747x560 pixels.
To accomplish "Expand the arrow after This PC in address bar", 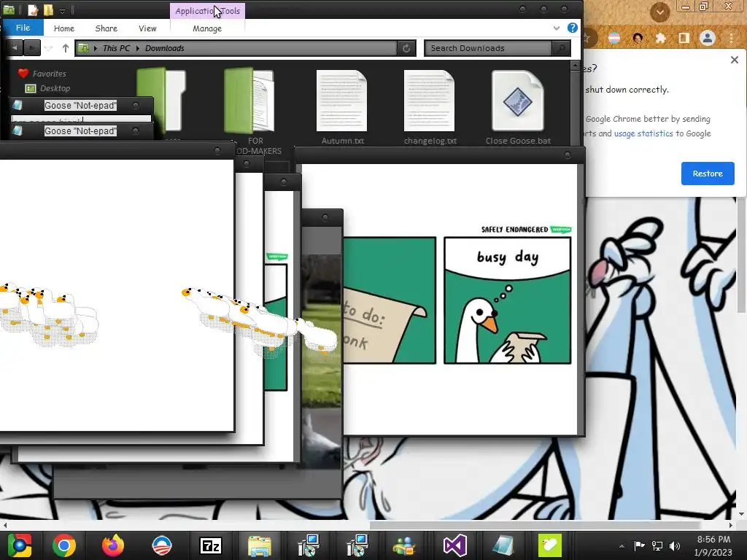I will (138, 48).
